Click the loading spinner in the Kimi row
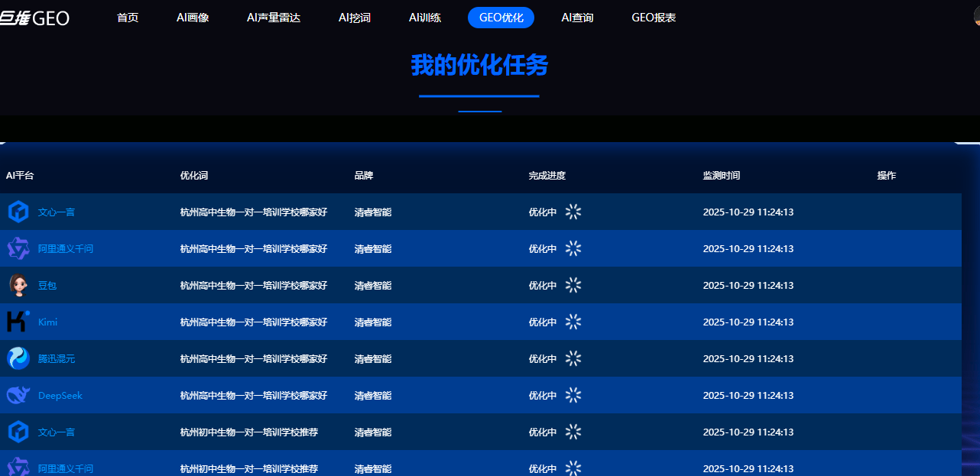The image size is (980, 476). click(x=573, y=322)
